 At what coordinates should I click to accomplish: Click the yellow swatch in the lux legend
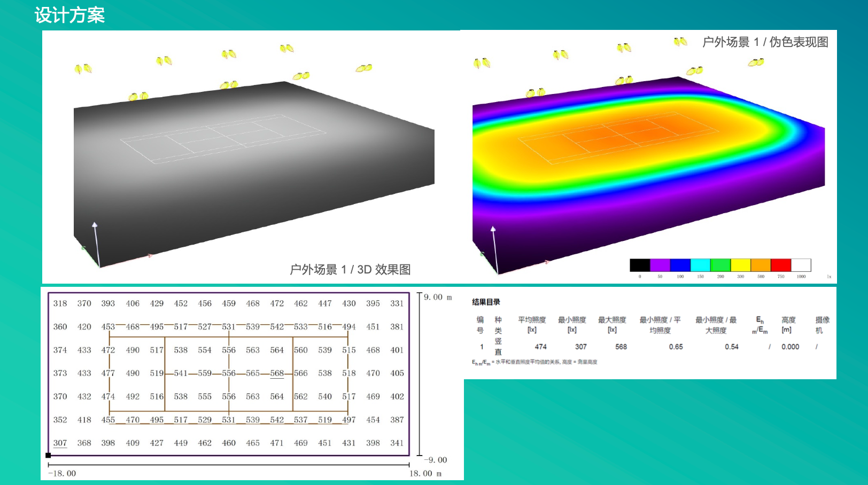point(740,265)
